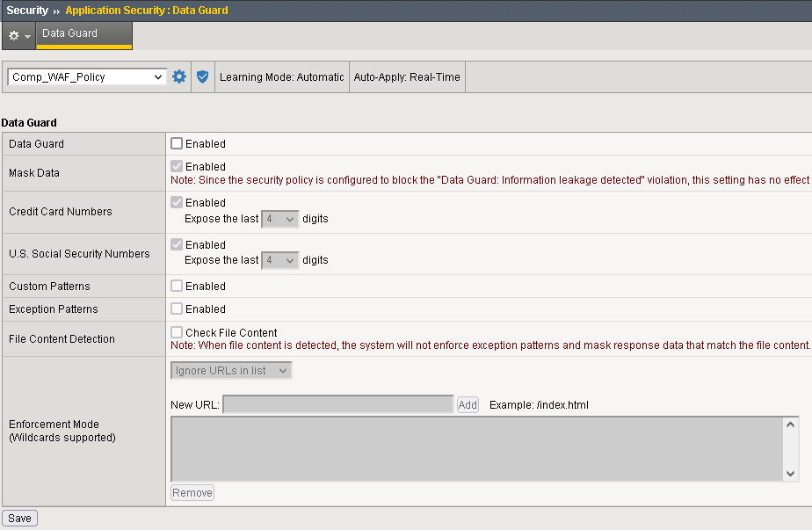The image size is (812, 530).
Task: Toggle U.S. Social Security Numbers checkbox
Action: tap(177, 244)
